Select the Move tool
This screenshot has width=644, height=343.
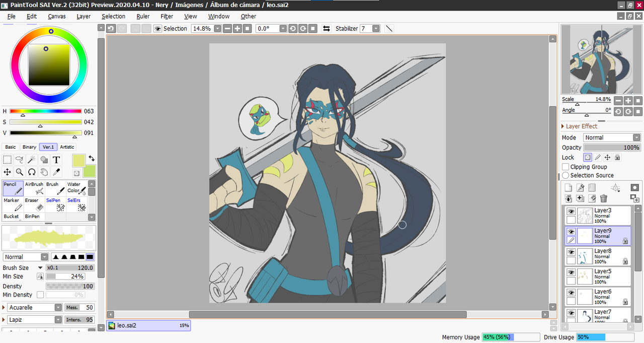point(8,172)
